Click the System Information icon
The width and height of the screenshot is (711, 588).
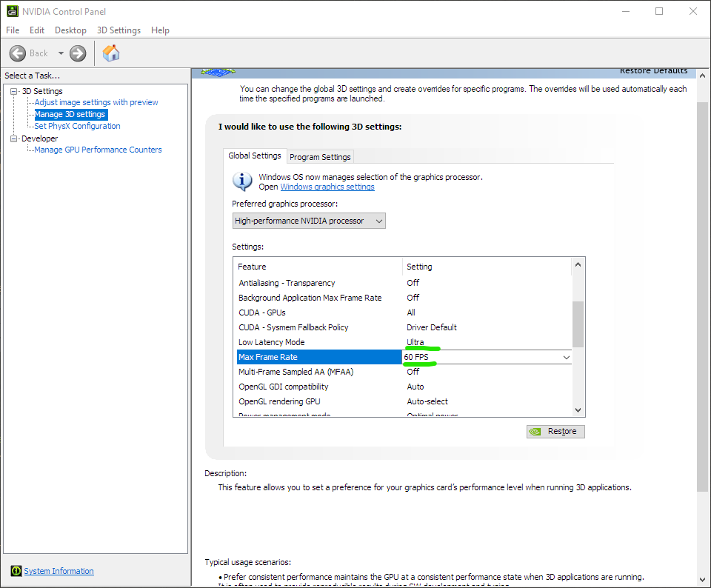pyautogui.click(x=16, y=571)
